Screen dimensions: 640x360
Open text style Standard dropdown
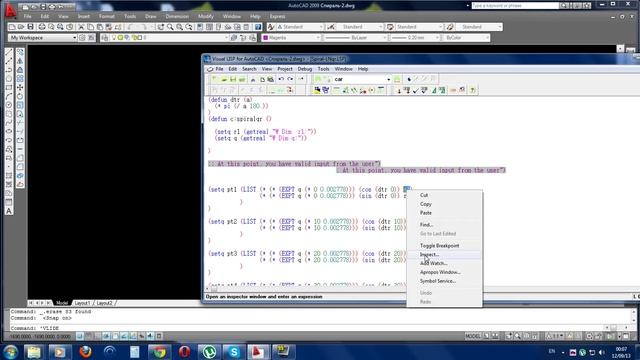tap(300, 27)
